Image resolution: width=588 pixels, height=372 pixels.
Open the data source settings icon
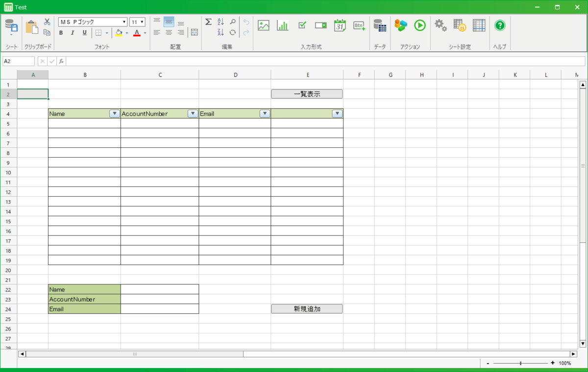[x=380, y=25]
